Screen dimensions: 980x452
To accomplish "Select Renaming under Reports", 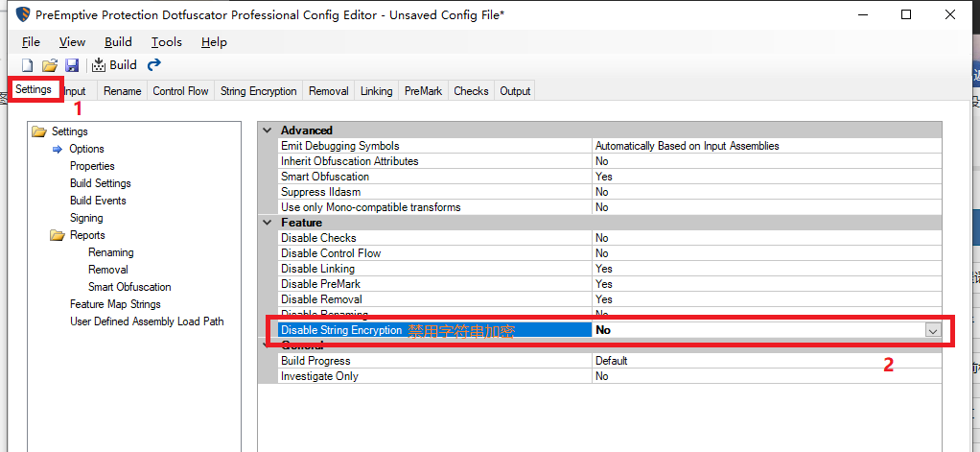I will pyautogui.click(x=110, y=252).
